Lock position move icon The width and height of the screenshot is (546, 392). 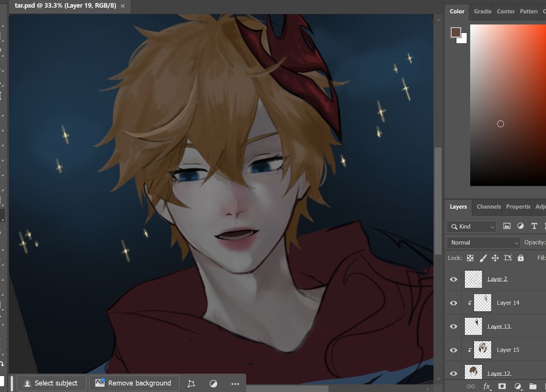[x=495, y=258]
